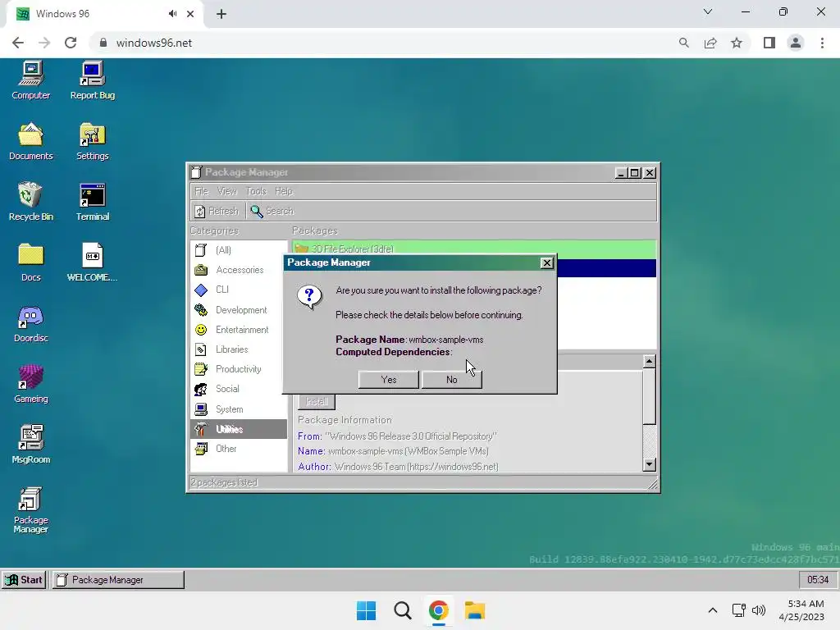Select the Utilities category
This screenshot has height=630, width=840.
[x=239, y=429]
